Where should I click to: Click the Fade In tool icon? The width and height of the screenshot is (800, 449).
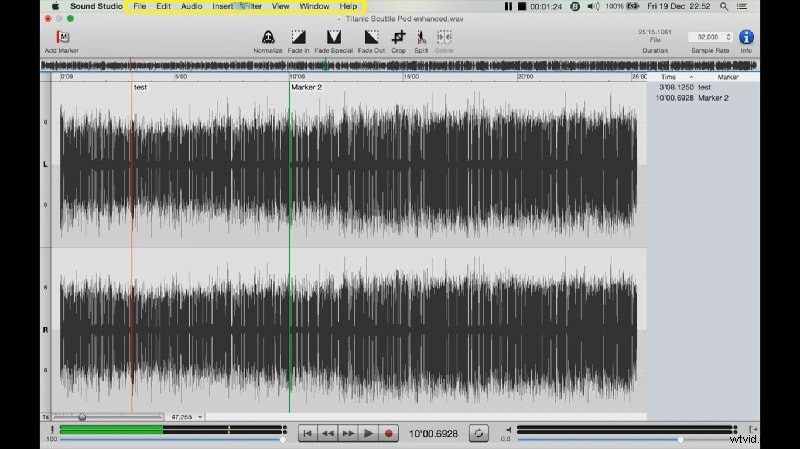pos(298,37)
